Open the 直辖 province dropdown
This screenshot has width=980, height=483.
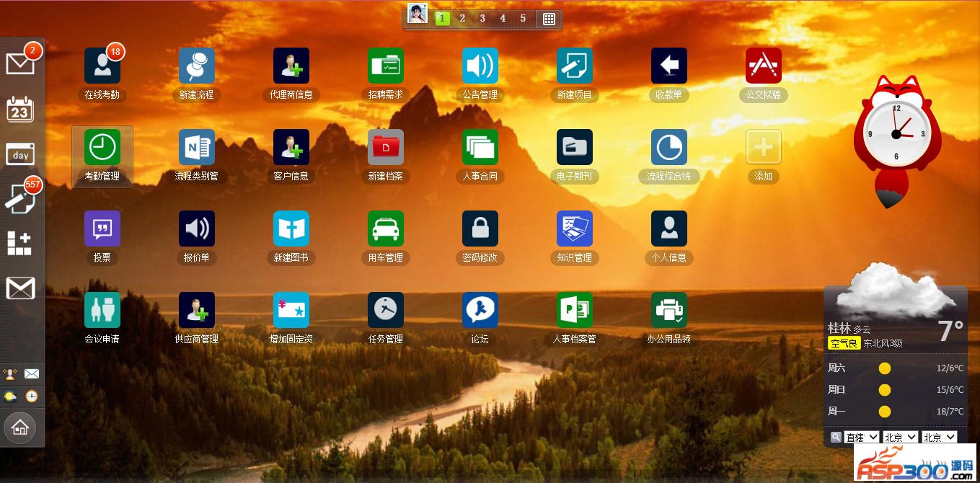coord(862,437)
